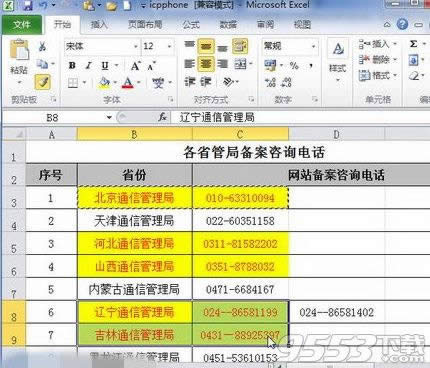Align text to top

pyautogui.click(x=190, y=46)
